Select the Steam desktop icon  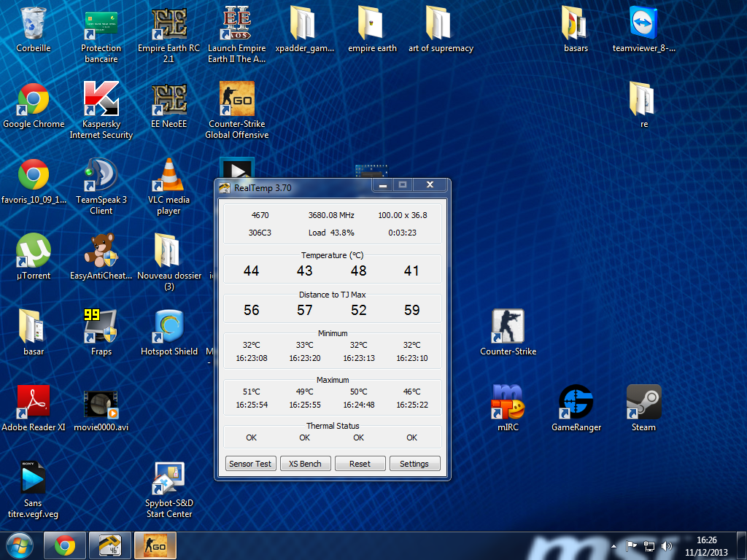(x=643, y=402)
